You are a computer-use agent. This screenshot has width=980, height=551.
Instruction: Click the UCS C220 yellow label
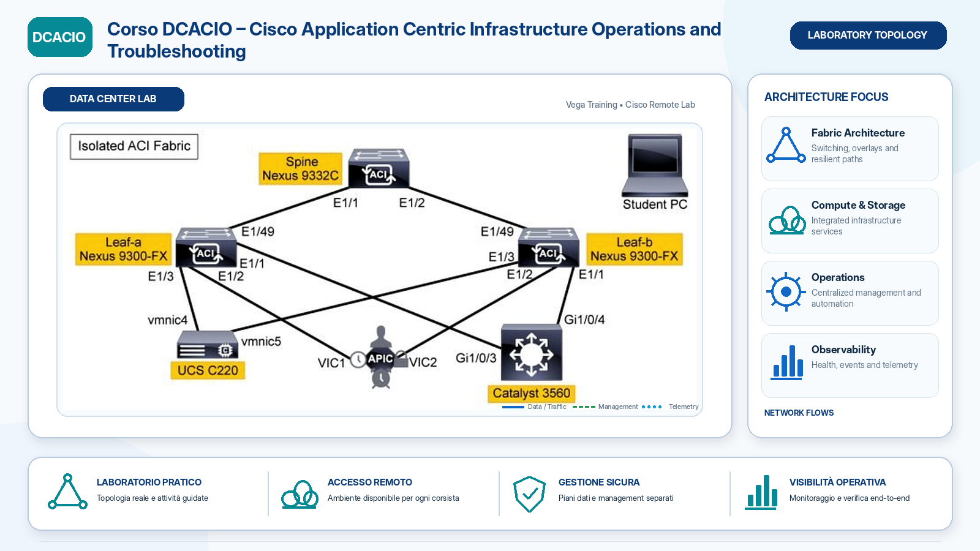click(208, 370)
